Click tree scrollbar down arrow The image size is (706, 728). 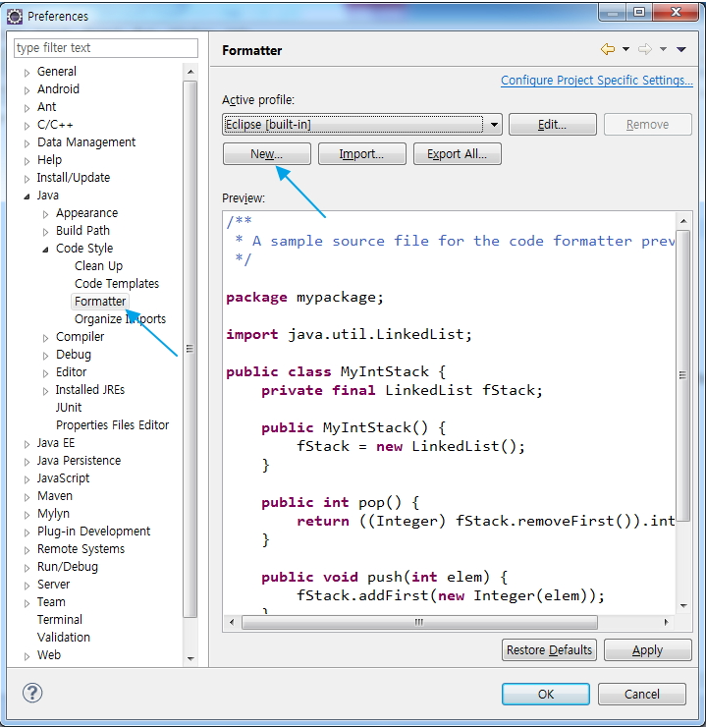coord(190,659)
